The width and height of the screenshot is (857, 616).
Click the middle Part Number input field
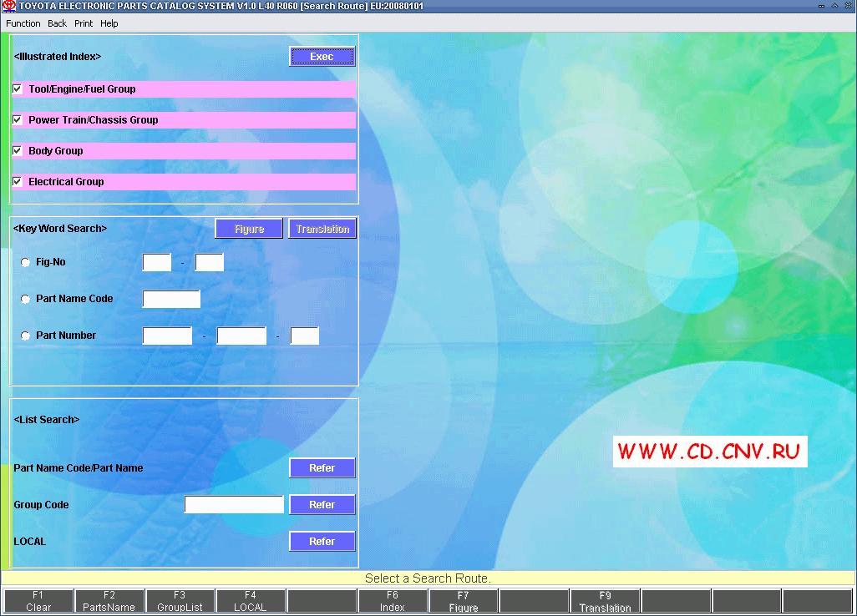click(241, 336)
